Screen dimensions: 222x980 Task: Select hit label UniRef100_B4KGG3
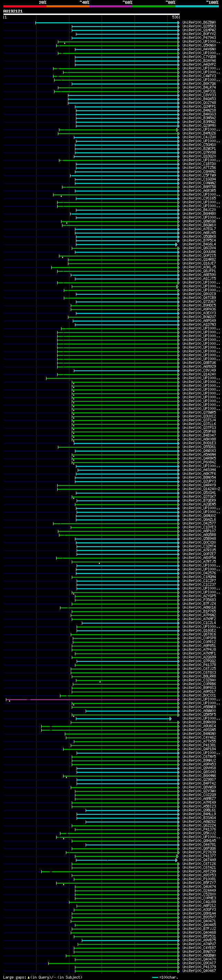click(x=199, y=114)
